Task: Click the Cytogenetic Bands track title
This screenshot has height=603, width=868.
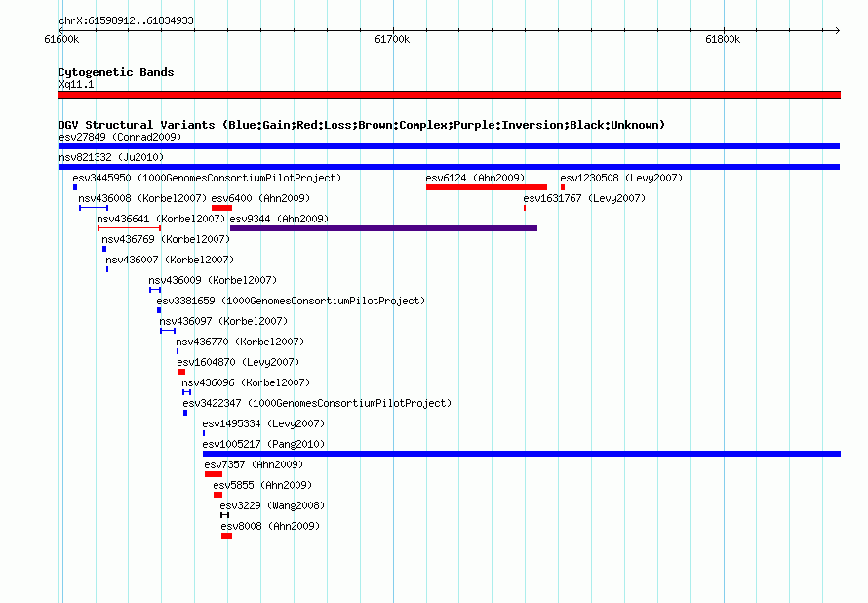Action: [x=116, y=72]
